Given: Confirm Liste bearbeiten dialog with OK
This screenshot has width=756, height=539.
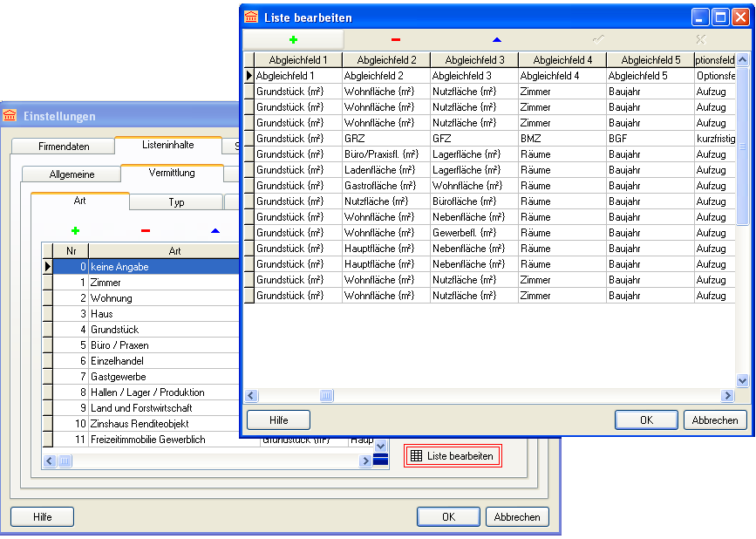Looking at the screenshot, I should pos(646,420).
